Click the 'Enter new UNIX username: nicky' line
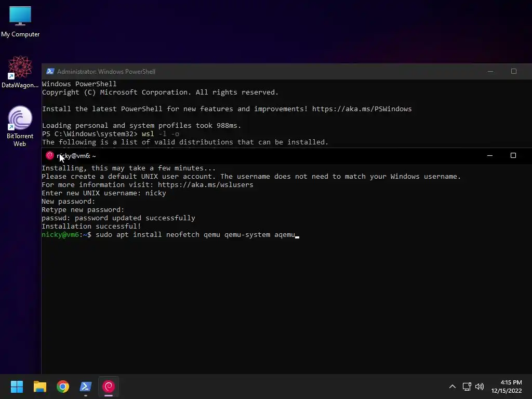This screenshot has height=399, width=532. pos(104,193)
